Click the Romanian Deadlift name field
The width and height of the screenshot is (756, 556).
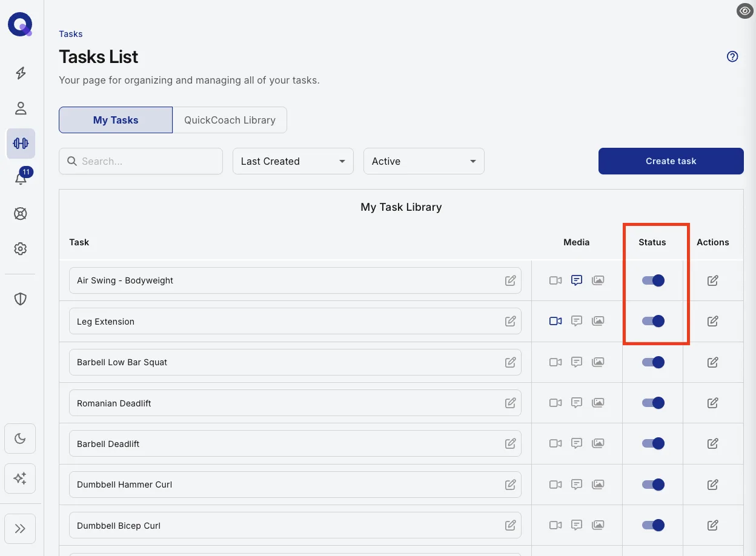[x=295, y=403]
